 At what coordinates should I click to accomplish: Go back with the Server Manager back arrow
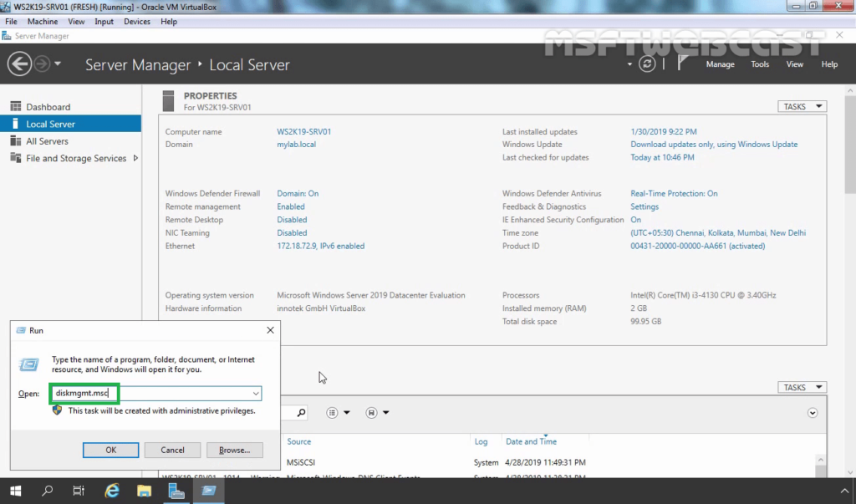point(19,64)
